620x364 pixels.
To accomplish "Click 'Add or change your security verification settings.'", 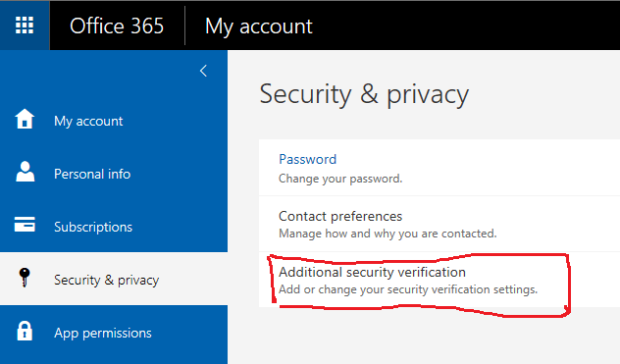I will click(408, 289).
